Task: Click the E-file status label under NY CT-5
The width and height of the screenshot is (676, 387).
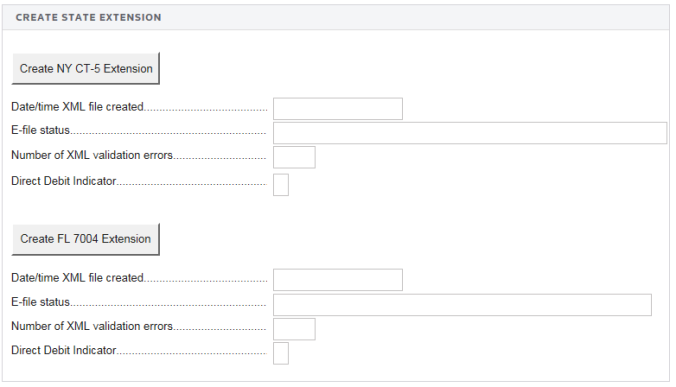Action: point(41,130)
